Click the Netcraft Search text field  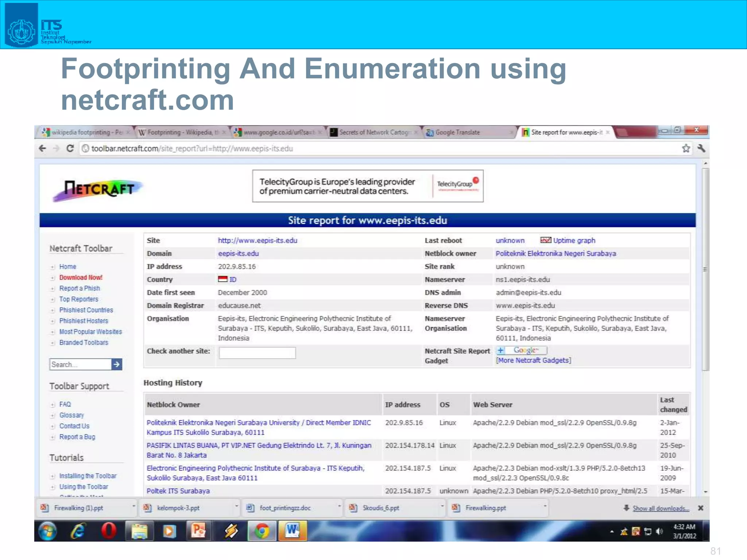click(x=80, y=364)
